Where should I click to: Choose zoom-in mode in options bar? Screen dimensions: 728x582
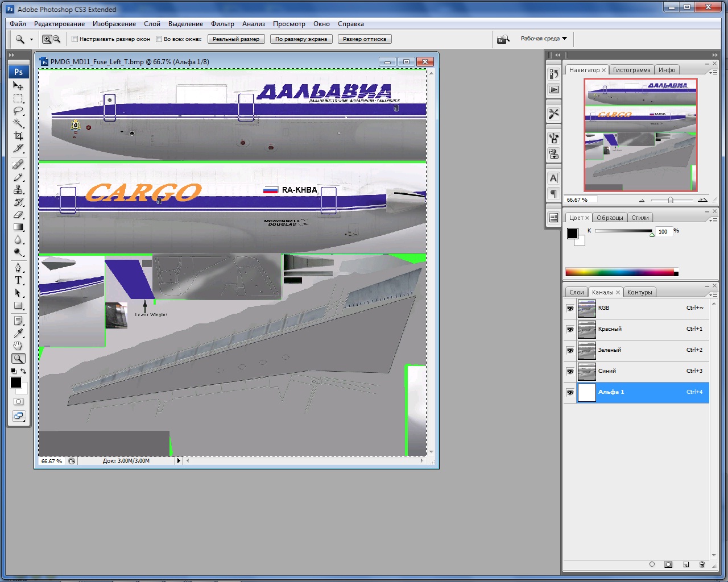(47, 39)
